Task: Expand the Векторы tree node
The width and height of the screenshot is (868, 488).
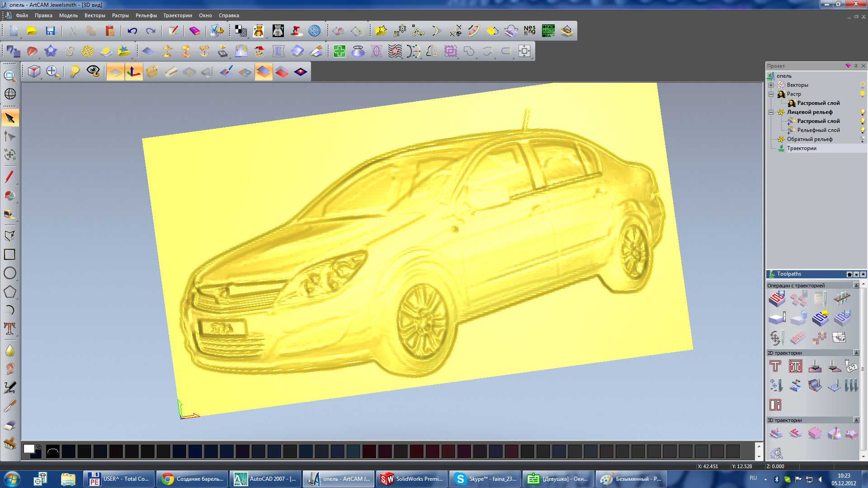Action: pyautogui.click(x=771, y=85)
